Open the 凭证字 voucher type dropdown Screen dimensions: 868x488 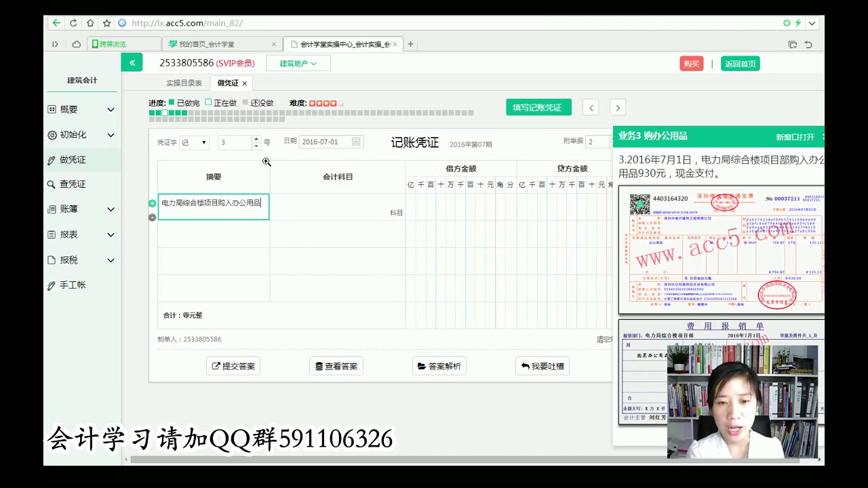pyautogui.click(x=195, y=142)
